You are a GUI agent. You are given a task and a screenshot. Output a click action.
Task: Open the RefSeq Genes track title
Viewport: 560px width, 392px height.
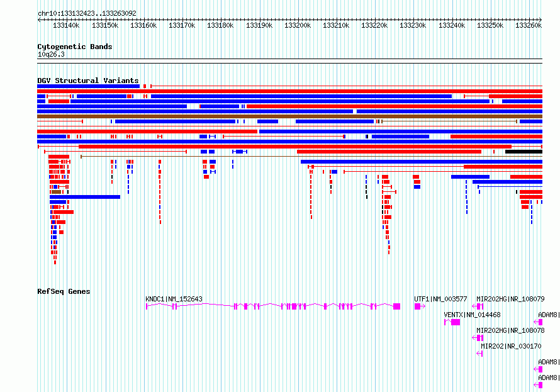pos(64,291)
